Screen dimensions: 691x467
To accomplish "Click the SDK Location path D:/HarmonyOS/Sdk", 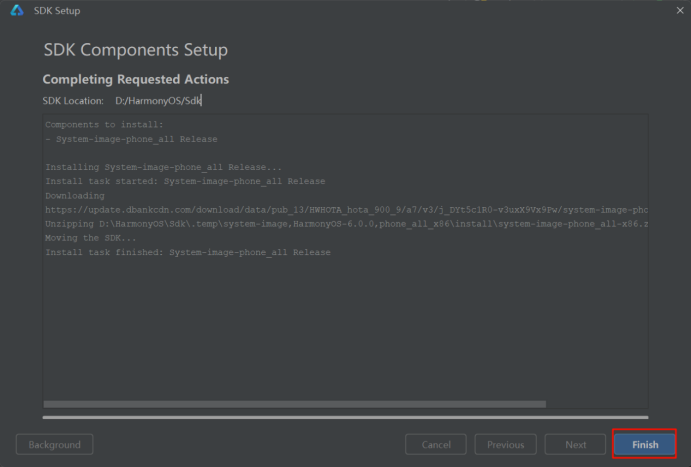I will click(x=158, y=101).
